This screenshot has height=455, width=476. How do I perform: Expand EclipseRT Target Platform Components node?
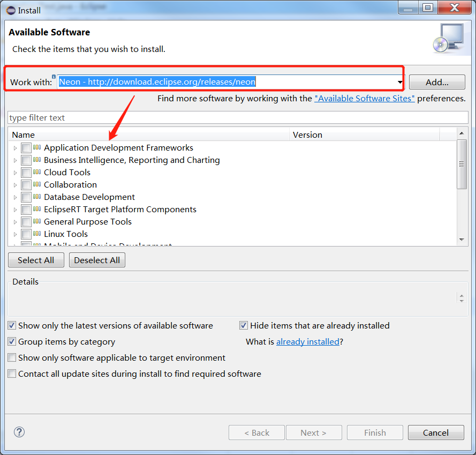click(15, 210)
